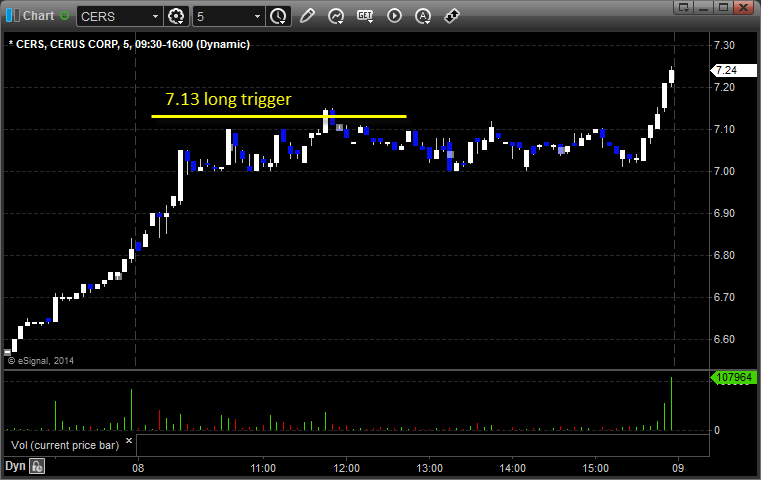Click the play replay icon
The height and width of the screenshot is (480, 761).
tap(394, 16)
